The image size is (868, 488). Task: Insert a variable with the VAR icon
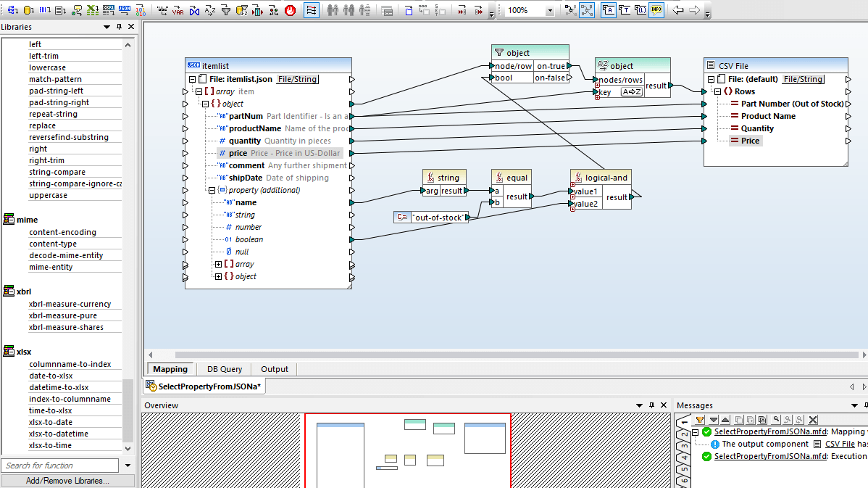click(179, 10)
